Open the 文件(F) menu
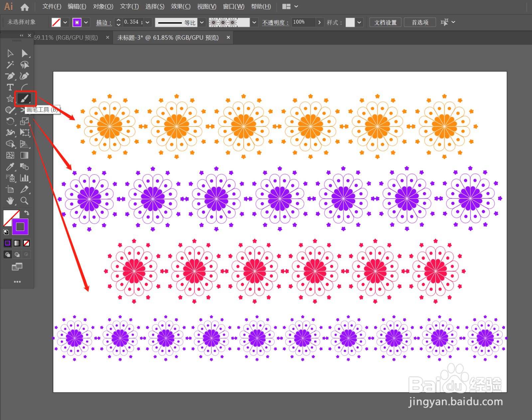 click(52, 6)
